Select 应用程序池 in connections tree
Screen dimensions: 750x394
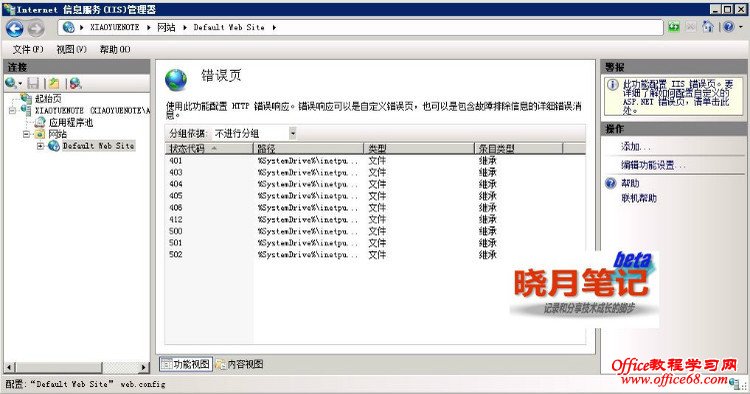[71, 122]
